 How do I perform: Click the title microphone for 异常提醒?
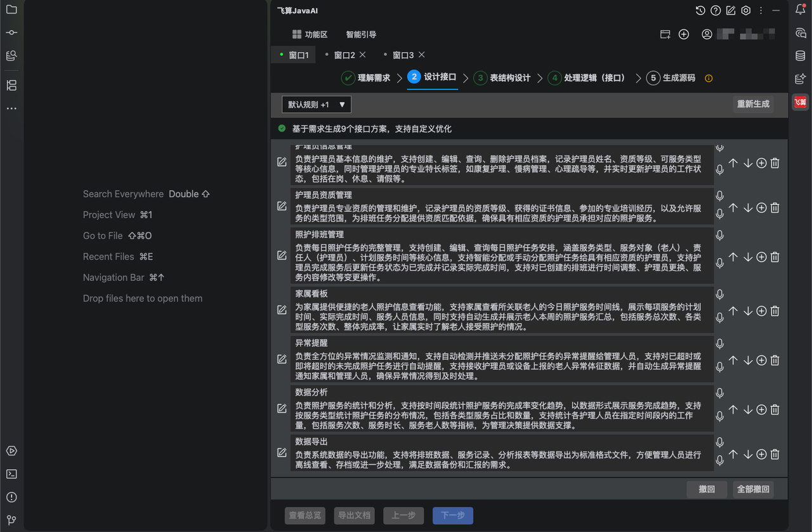tap(720, 343)
